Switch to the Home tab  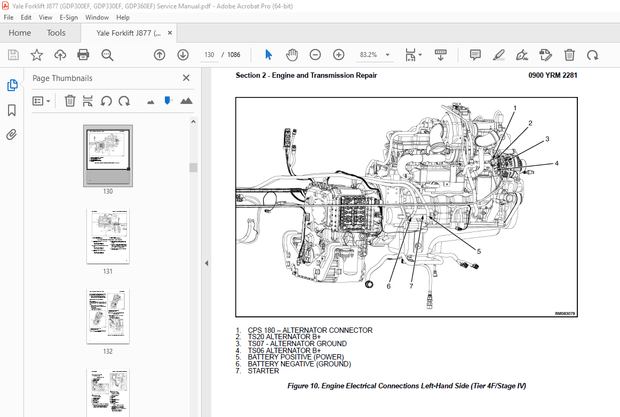point(20,33)
